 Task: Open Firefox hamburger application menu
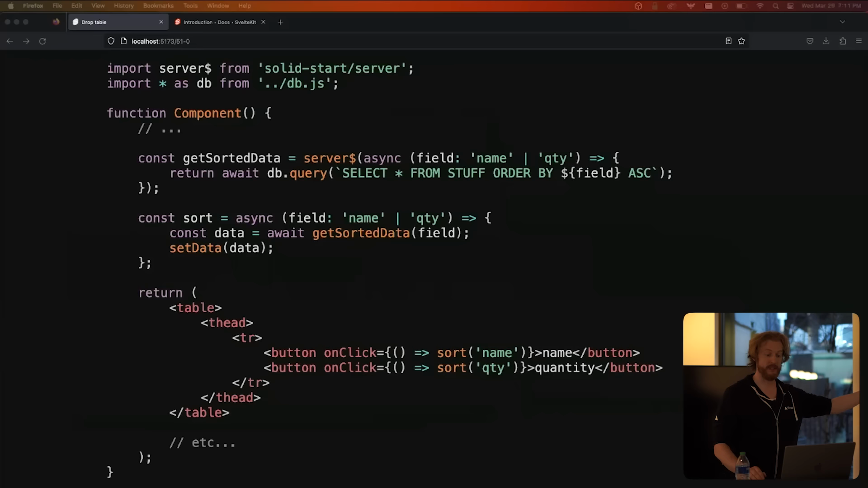tap(859, 41)
